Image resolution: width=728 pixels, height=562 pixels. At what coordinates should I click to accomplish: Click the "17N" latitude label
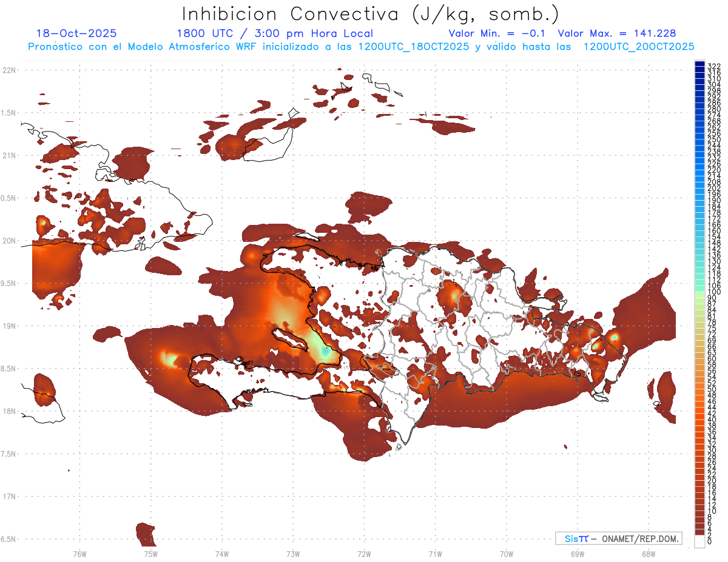tap(8, 497)
